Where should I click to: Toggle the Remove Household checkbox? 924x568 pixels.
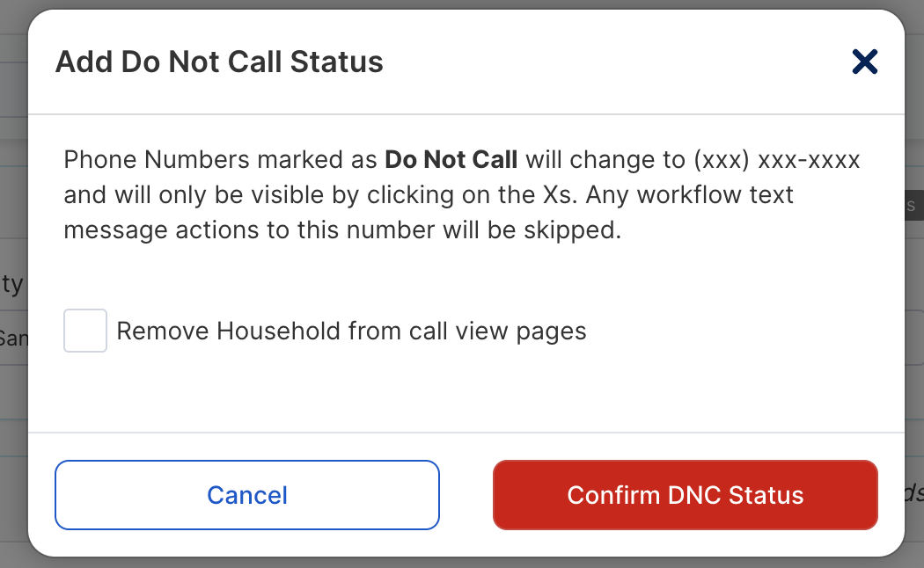point(85,331)
